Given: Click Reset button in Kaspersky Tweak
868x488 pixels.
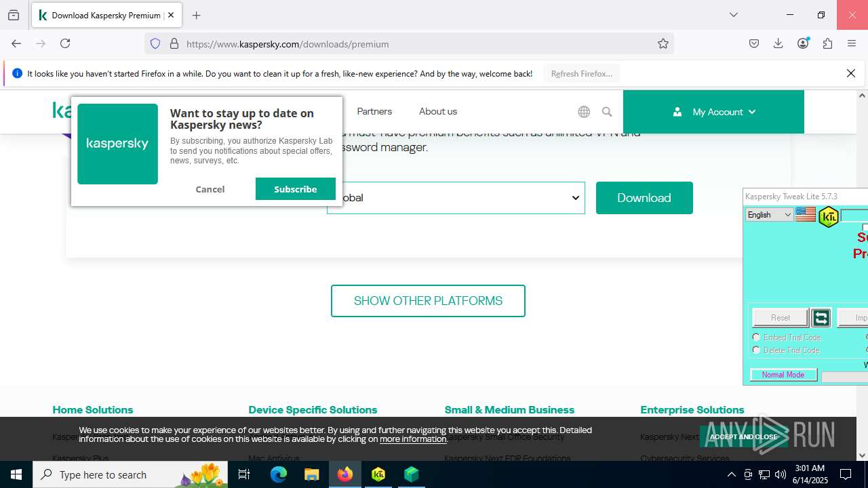Looking at the screenshot, I should click(x=781, y=317).
